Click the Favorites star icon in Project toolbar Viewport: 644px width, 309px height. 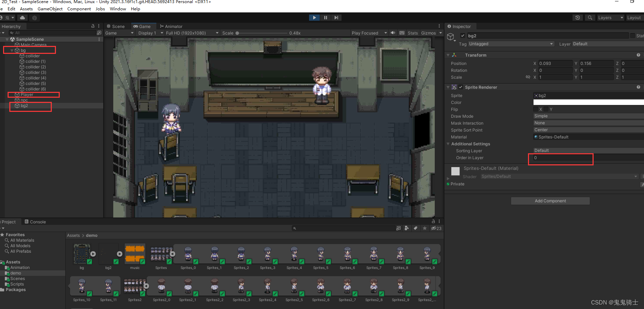click(424, 228)
